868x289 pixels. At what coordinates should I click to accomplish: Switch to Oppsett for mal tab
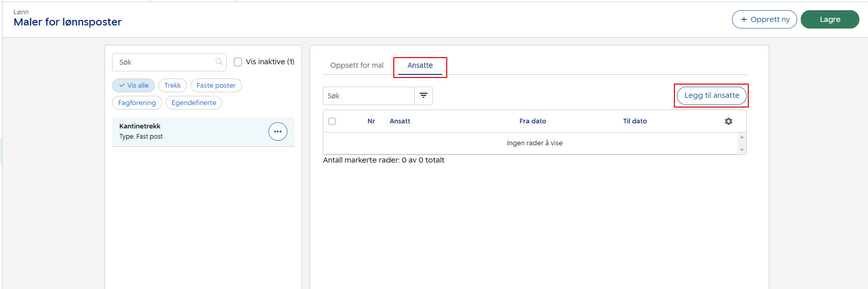[x=357, y=65]
